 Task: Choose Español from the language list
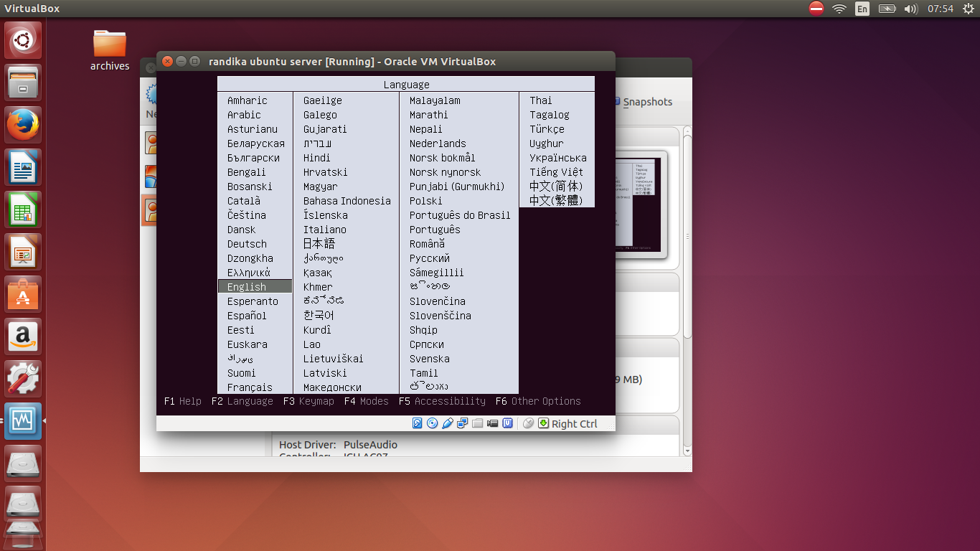tap(247, 316)
